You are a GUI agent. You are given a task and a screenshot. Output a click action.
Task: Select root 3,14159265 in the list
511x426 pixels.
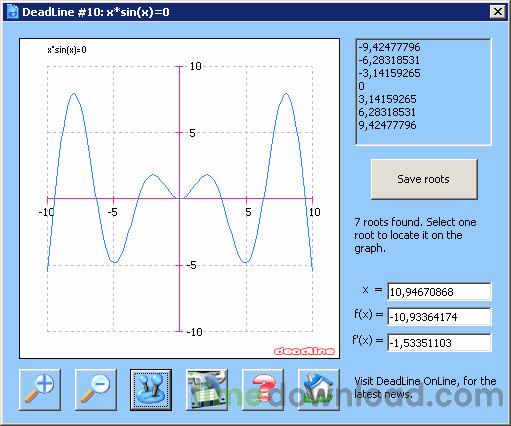(x=387, y=99)
